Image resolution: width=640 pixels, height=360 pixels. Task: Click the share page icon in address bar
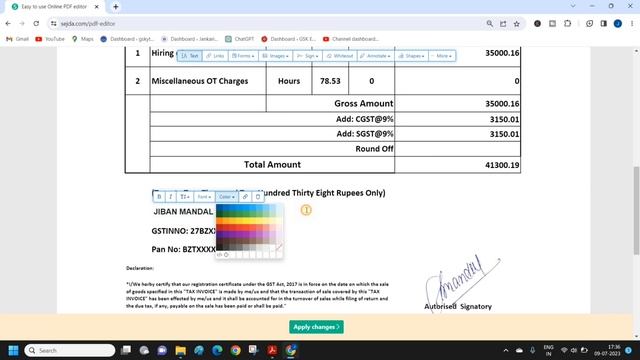click(503, 24)
